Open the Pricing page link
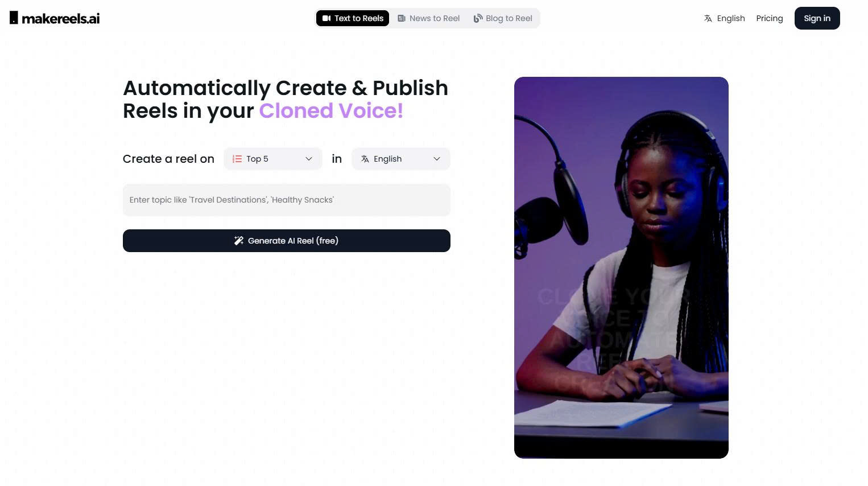 click(770, 18)
